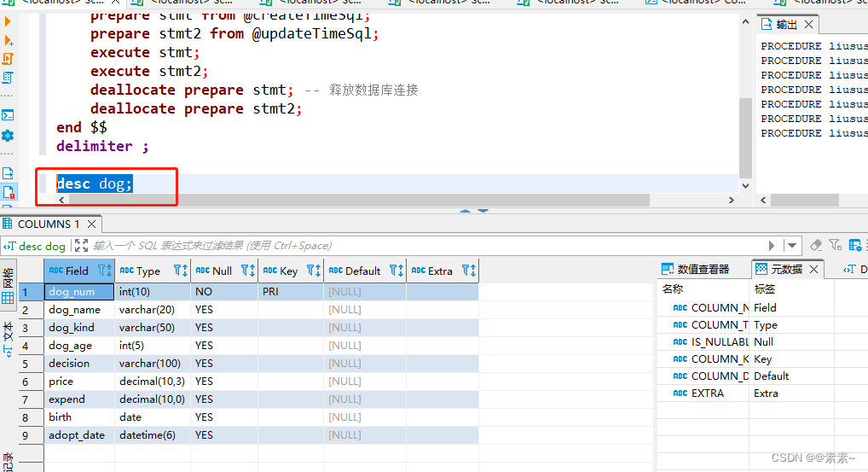Open the grid configuration icon
Screen dimensions: 868x472
tap(855, 245)
